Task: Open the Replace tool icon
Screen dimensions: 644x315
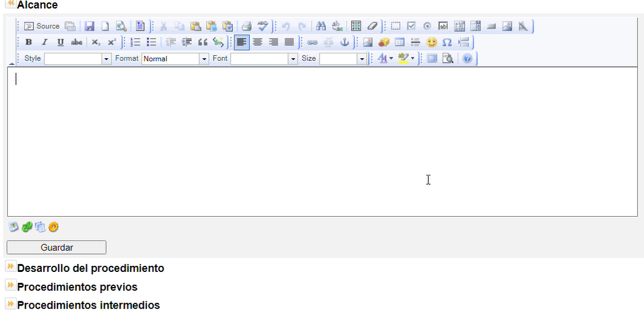Action: (x=337, y=26)
